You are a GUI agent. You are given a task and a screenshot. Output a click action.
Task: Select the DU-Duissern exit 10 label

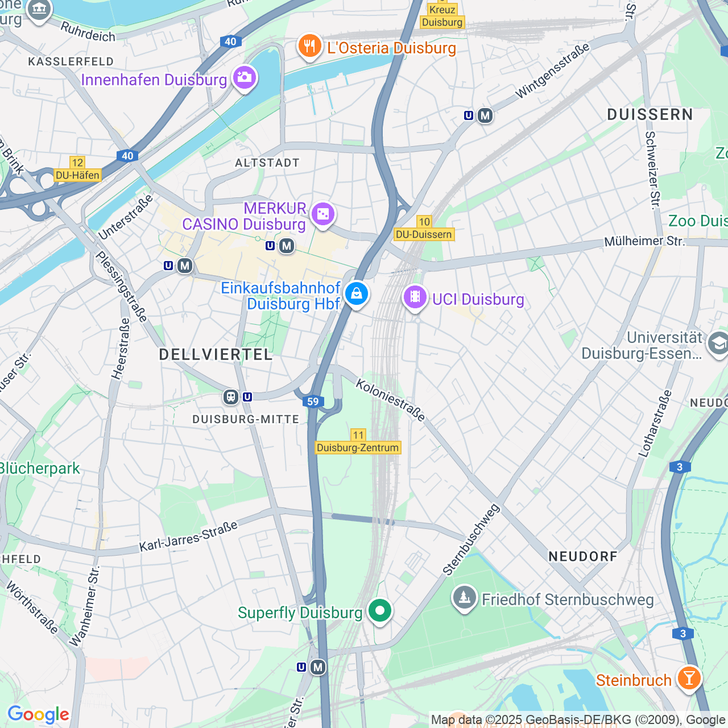[424, 229]
